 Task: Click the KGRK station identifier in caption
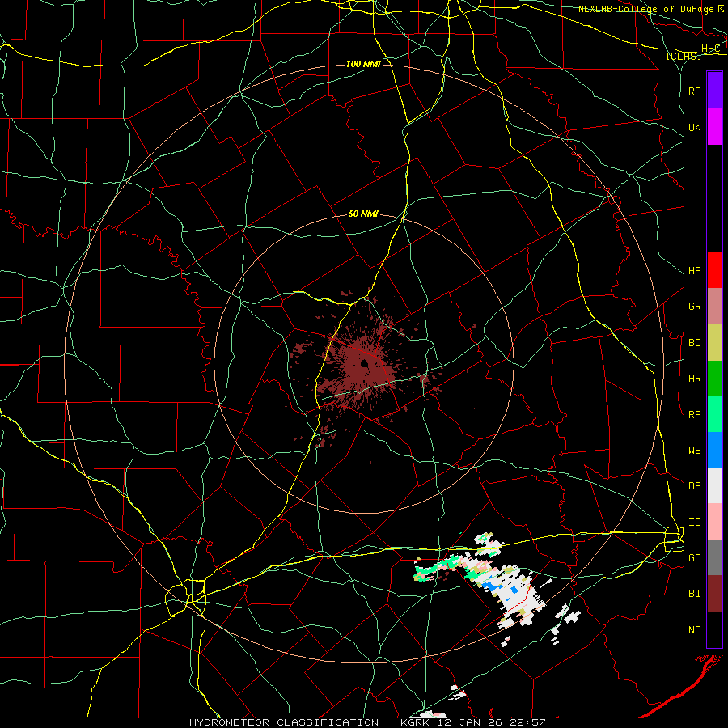pos(414,722)
